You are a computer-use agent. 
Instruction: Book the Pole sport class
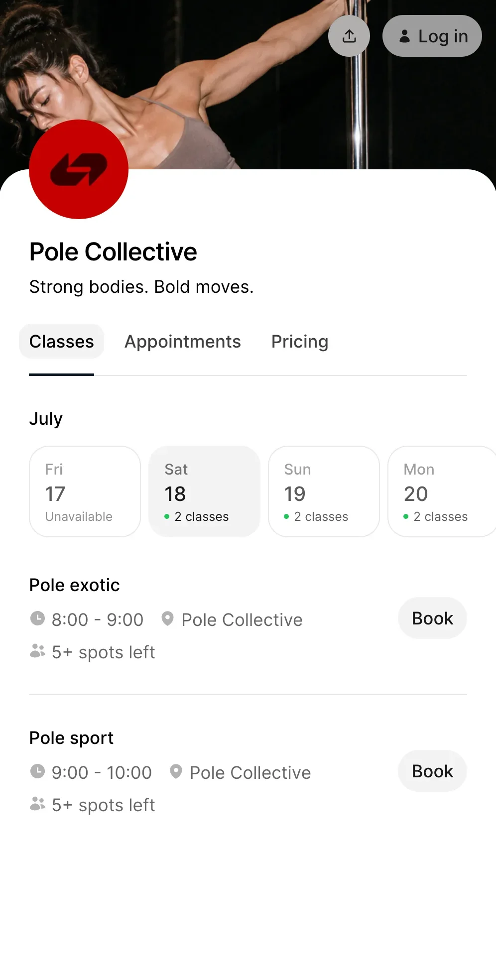coord(432,771)
